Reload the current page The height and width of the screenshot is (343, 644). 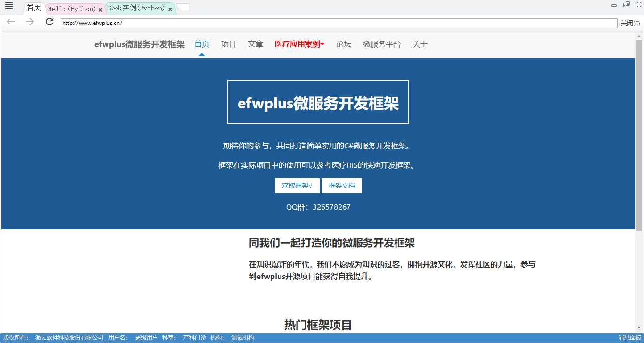(x=49, y=22)
